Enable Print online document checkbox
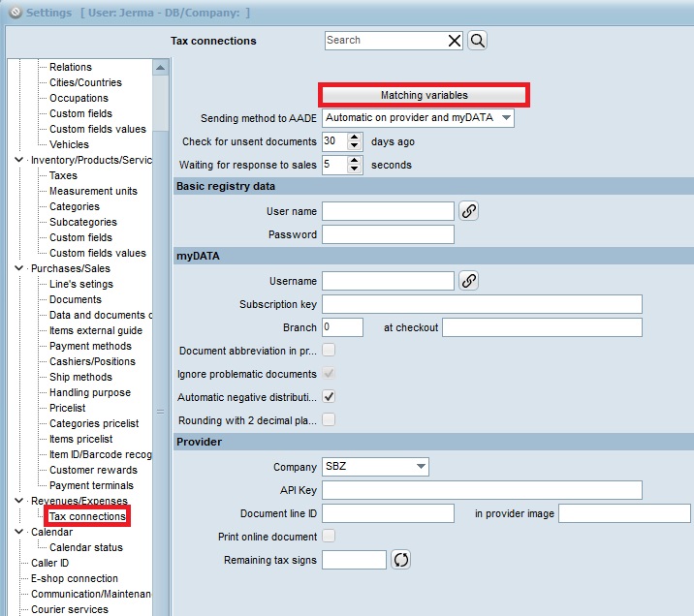This screenshot has width=694, height=616. (x=329, y=536)
